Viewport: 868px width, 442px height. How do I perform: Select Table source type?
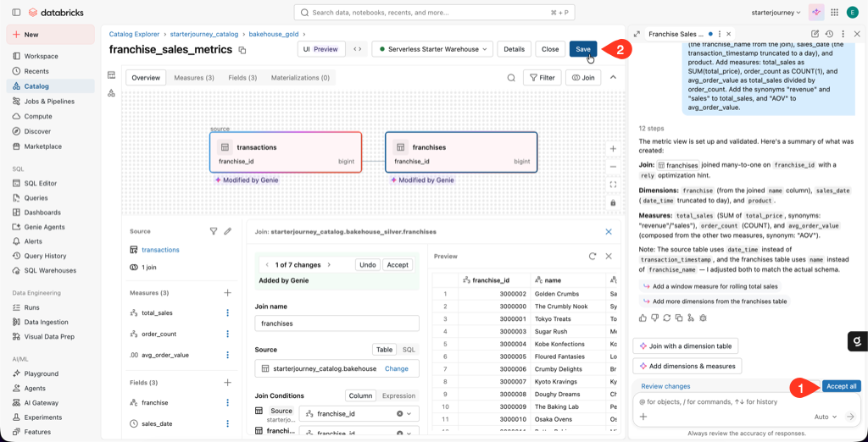coord(385,350)
